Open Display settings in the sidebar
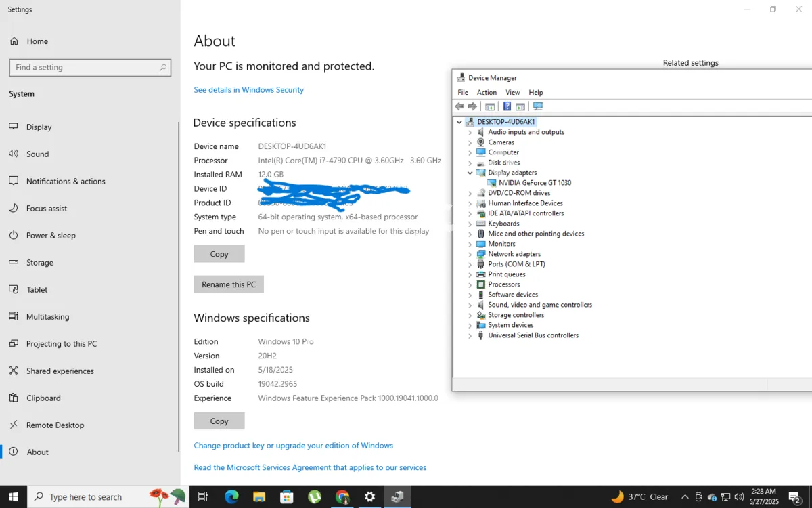This screenshot has width=812, height=508. [39, 127]
